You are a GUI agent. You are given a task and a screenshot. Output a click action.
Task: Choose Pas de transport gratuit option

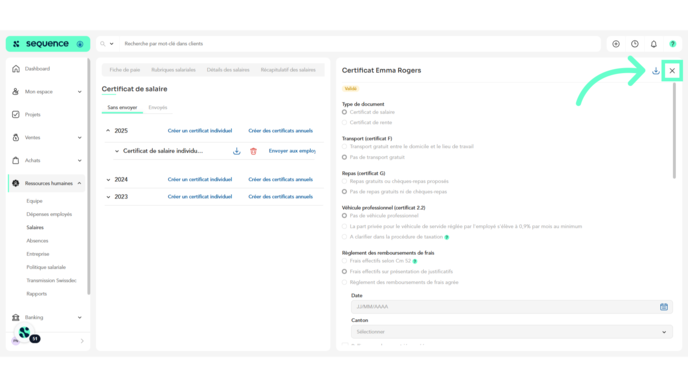tap(344, 157)
